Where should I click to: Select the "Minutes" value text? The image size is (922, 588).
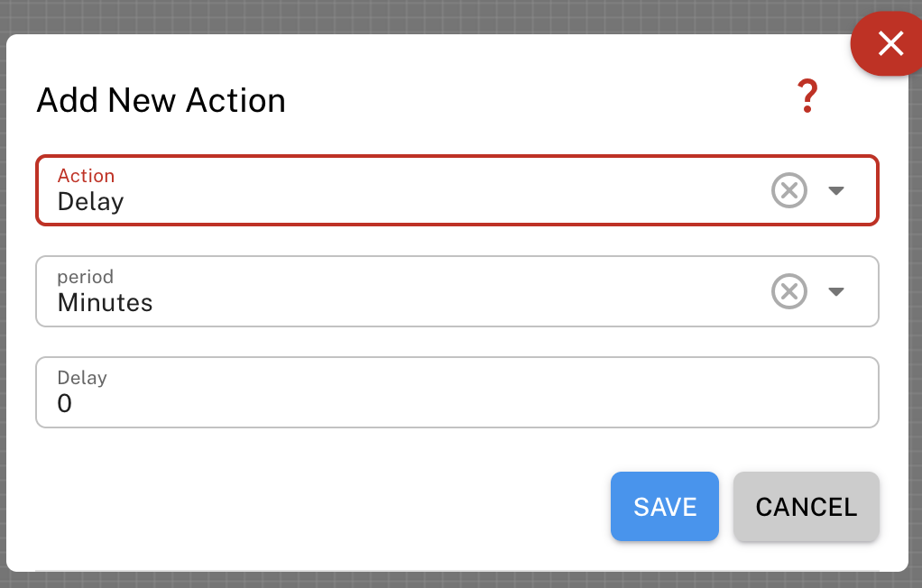click(105, 303)
